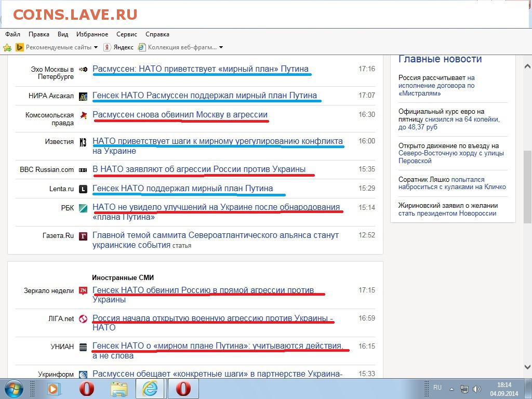Image resolution: width=532 pixels, height=399 pixels.
Task: Open news 'Россия рассчитывает на исполнение договора по «Мистралям»'
Action: (x=436, y=86)
